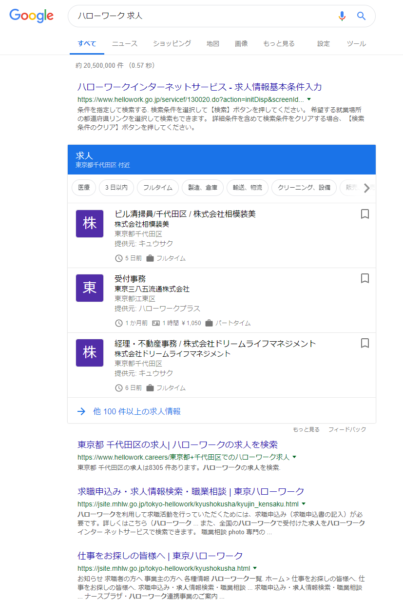The image size is (403, 600).
Task: Open the 画像 tab
Action: (x=241, y=44)
